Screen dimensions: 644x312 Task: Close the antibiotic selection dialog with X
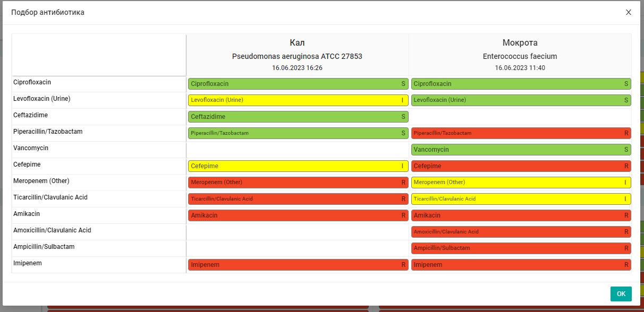[x=629, y=12]
